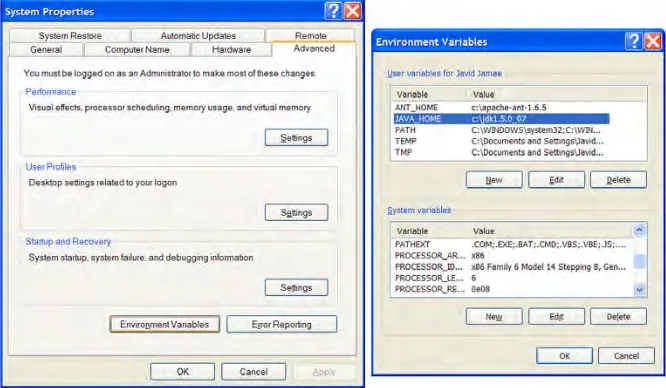Viewport: 666px width, 388px height.
Task: Click the c:\apache-ant-1.6.5 value
Action: tap(509, 108)
